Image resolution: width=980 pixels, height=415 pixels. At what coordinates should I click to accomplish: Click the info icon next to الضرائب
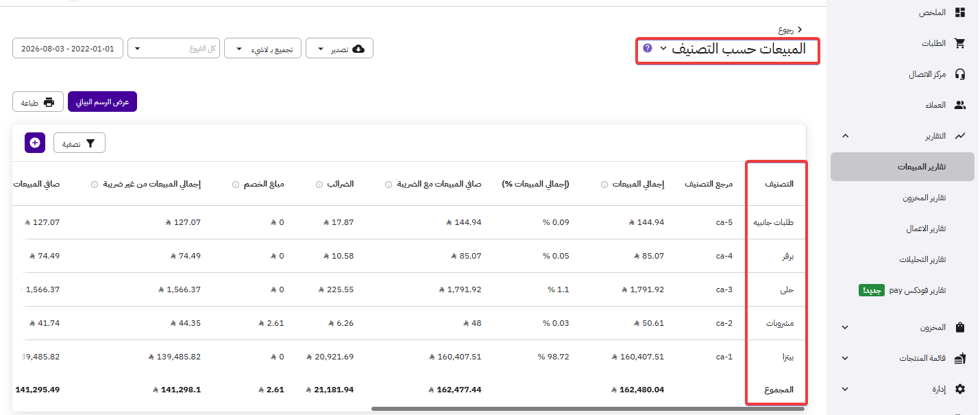320,184
